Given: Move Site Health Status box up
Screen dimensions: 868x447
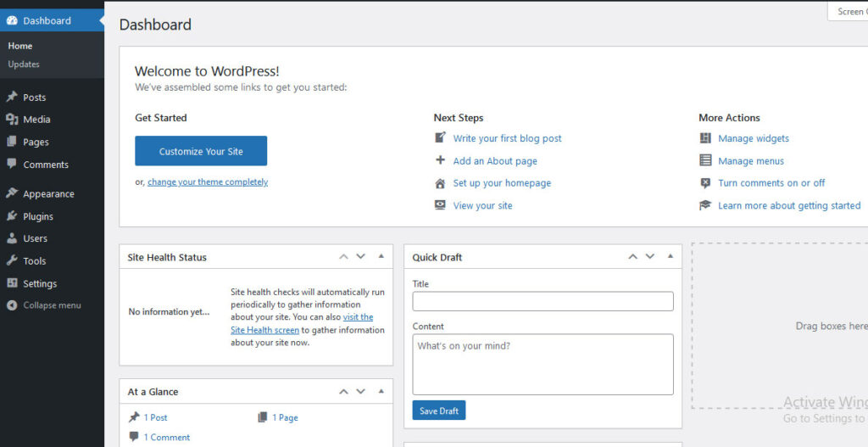Looking at the screenshot, I should (x=344, y=256).
